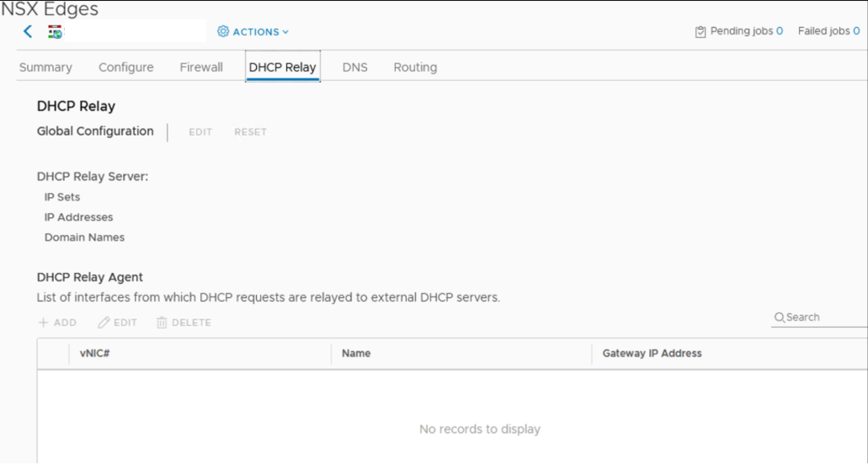Click the NSX Edge device icon
Image resolution: width=868 pixels, height=470 pixels.
[55, 32]
